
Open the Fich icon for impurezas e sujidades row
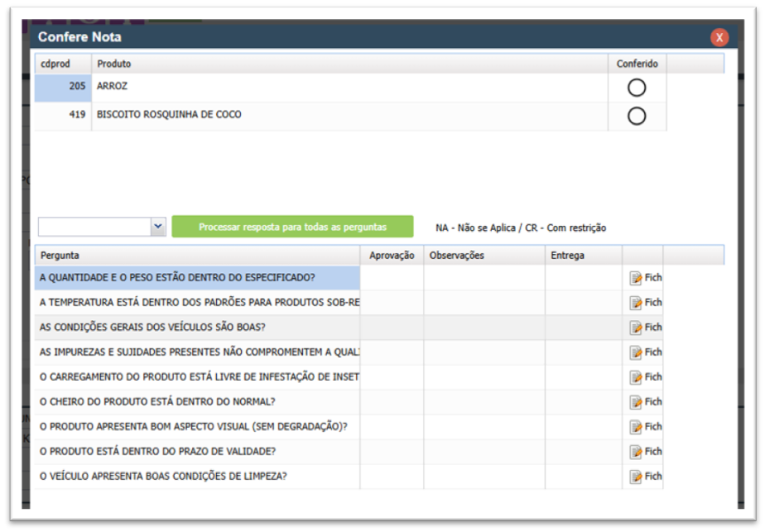tap(636, 352)
